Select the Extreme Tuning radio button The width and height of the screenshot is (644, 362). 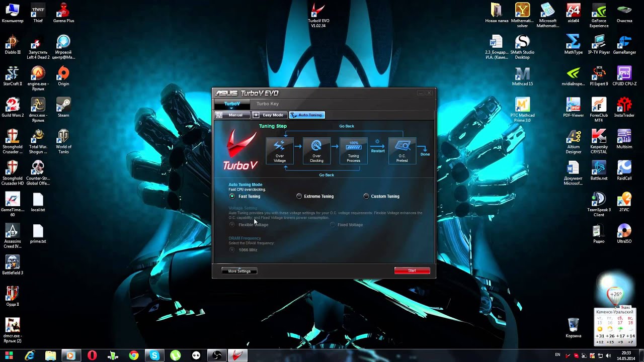coord(299,196)
